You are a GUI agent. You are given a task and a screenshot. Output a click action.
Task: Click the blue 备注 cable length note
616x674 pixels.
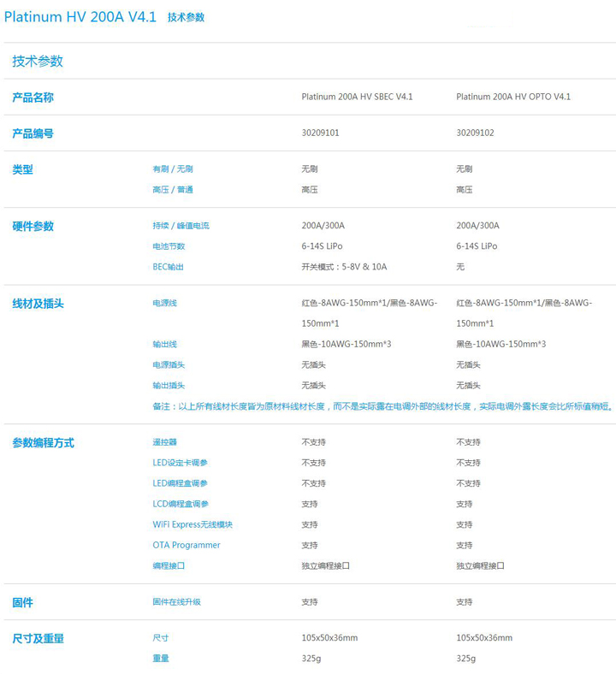coord(382,406)
